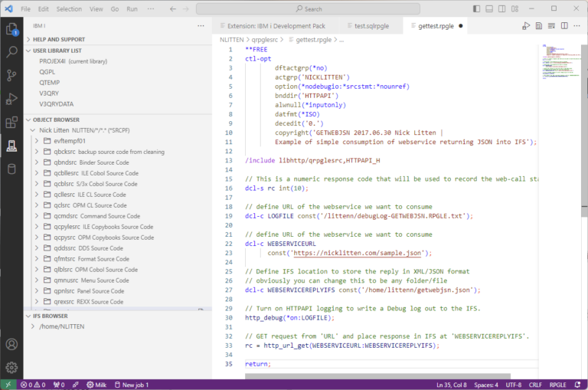The width and height of the screenshot is (588, 390).
Task: Select the PROJEX4I current library entry
Action: click(73, 61)
